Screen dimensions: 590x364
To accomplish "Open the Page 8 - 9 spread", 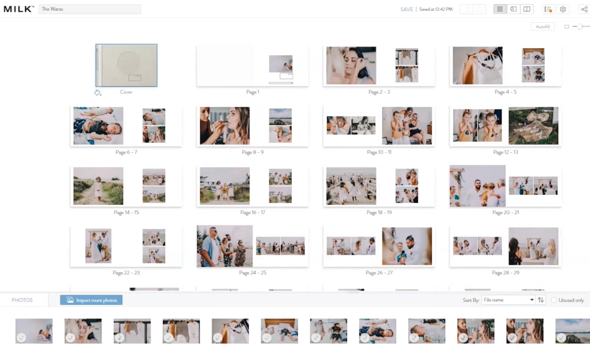I will tap(253, 126).
